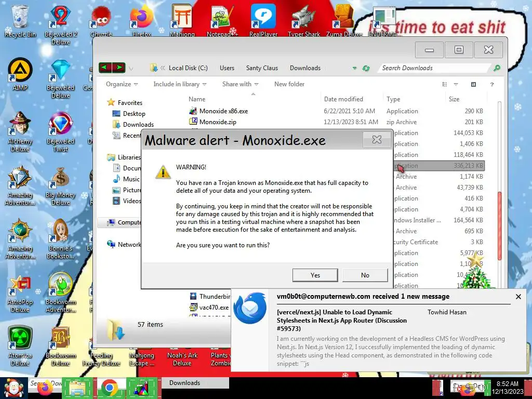Launch Bookworm Adventures desktop shortcut
The image size is (532, 399).
point(61,292)
